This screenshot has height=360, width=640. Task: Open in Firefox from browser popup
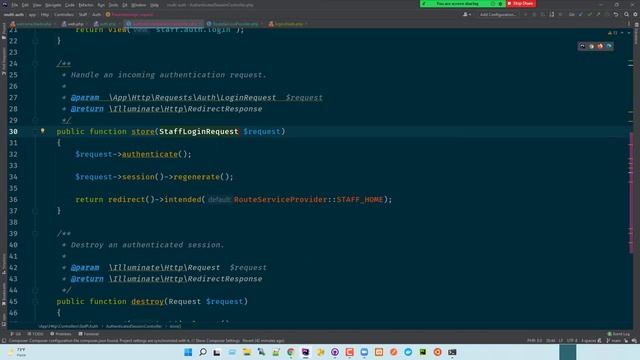(x=600, y=46)
